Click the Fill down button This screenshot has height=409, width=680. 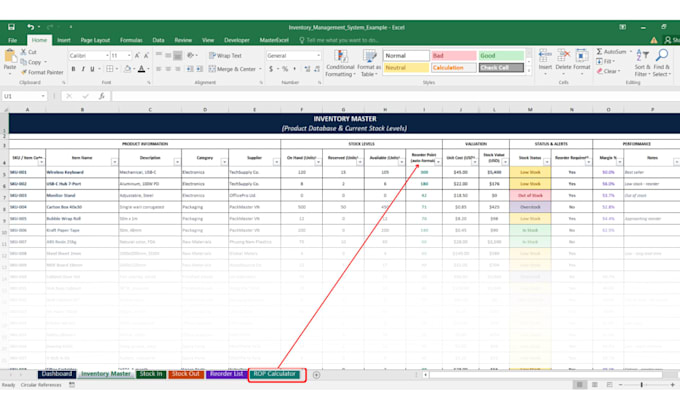[x=605, y=62]
